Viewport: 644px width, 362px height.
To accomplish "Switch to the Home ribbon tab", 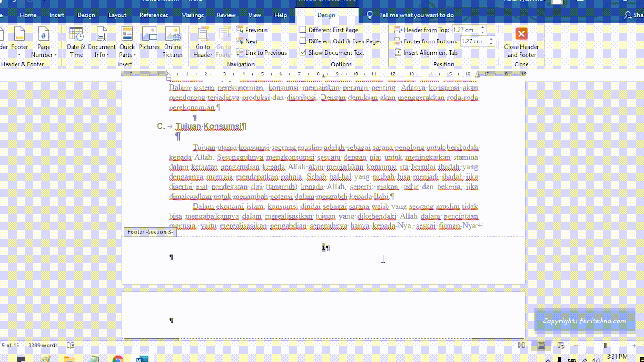I will [x=28, y=15].
